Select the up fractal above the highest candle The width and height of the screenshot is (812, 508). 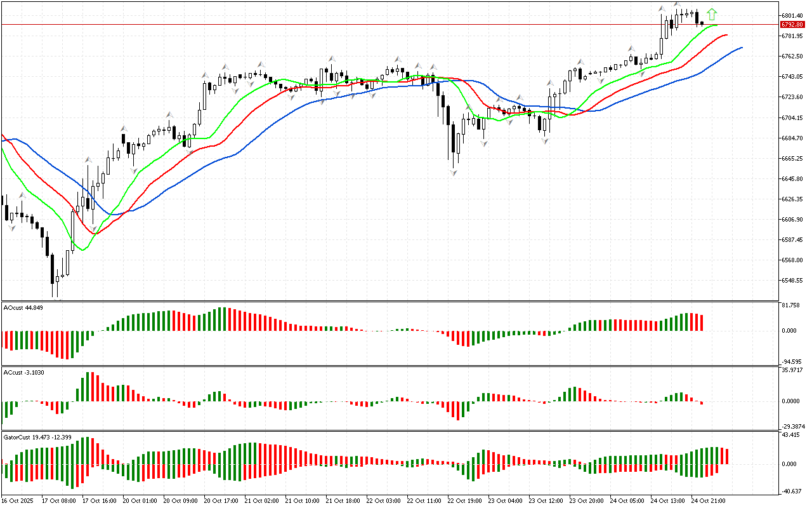click(x=677, y=4)
